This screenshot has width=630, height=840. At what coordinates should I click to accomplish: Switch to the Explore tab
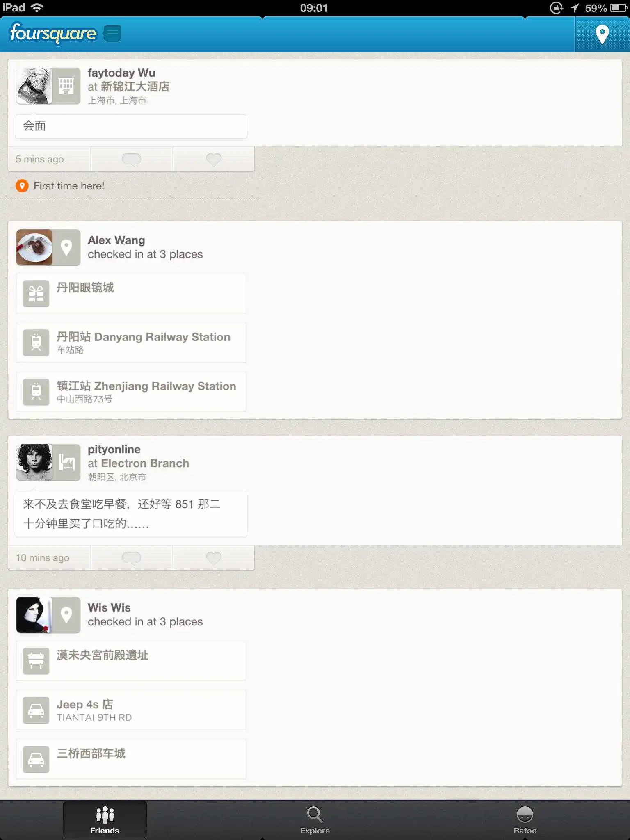pos(315,820)
